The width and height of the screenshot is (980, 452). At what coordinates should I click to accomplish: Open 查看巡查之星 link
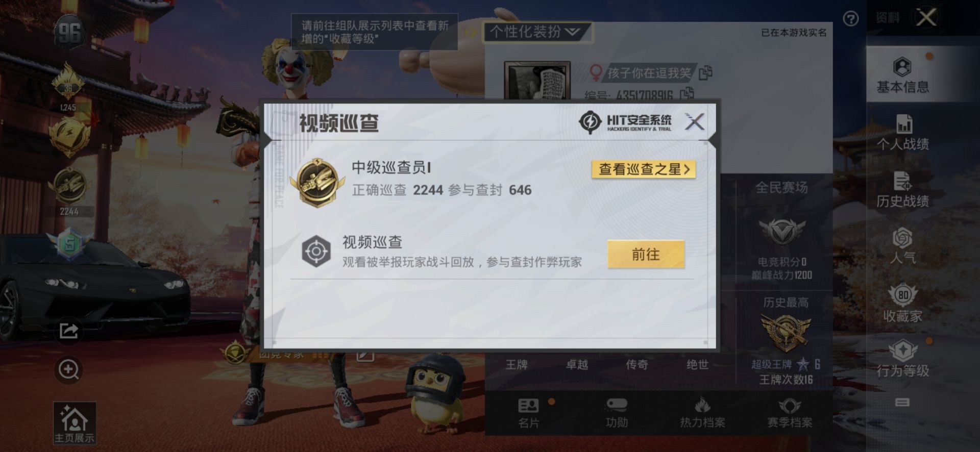tap(644, 169)
